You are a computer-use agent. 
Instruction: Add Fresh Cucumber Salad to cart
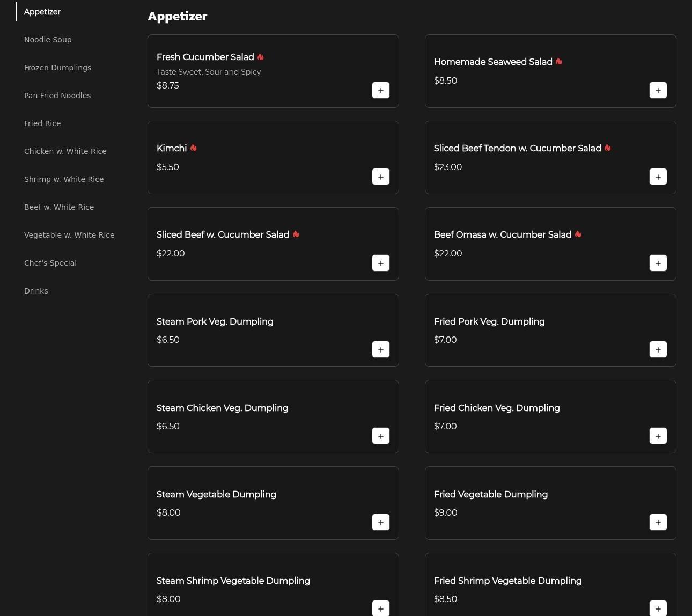point(380,90)
